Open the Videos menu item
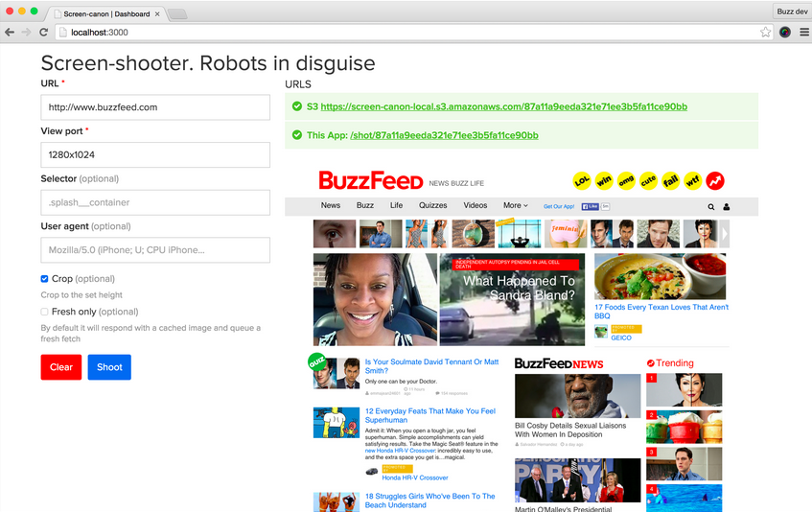This screenshot has width=812, height=512. [x=476, y=205]
